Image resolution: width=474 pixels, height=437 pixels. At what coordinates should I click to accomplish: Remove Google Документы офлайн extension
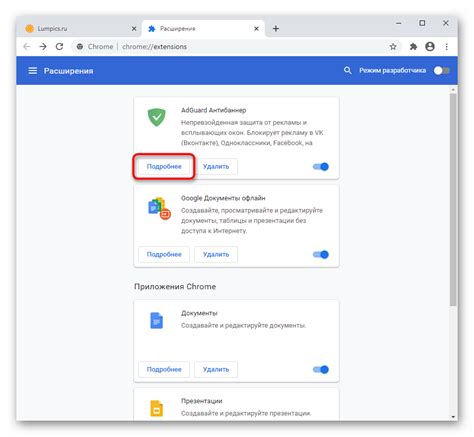coord(216,254)
